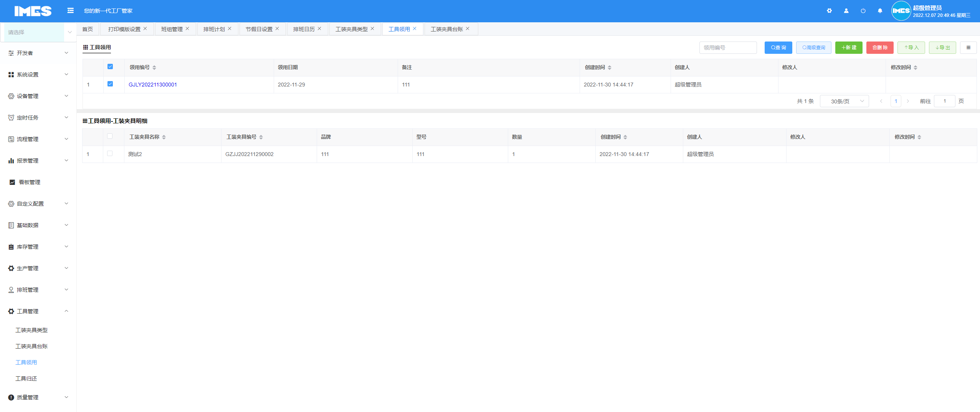Image resolution: width=980 pixels, height=412 pixels.
Task: Expand the 开发者 menu
Action: (38, 53)
